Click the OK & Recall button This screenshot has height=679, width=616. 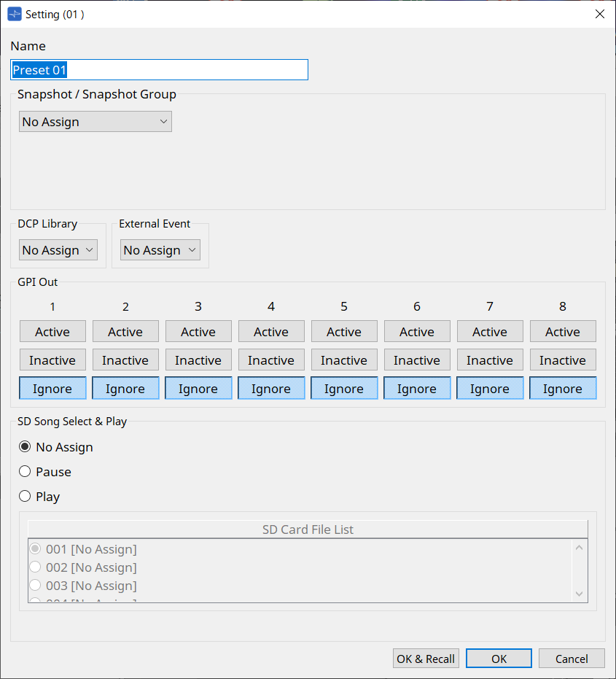(426, 658)
